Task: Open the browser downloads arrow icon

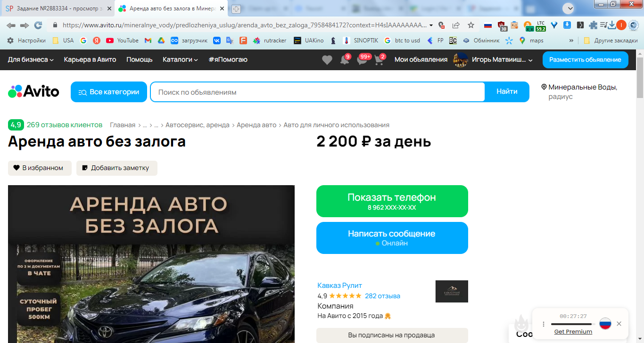Action: 612,25
